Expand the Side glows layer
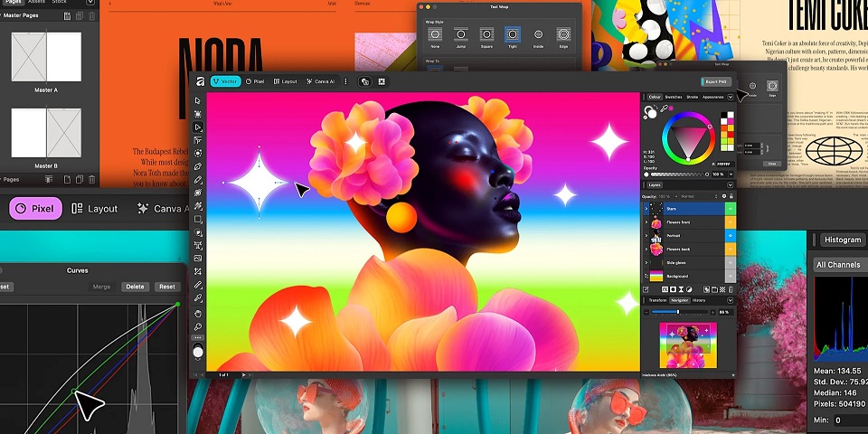868x434 pixels. [646, 262]
